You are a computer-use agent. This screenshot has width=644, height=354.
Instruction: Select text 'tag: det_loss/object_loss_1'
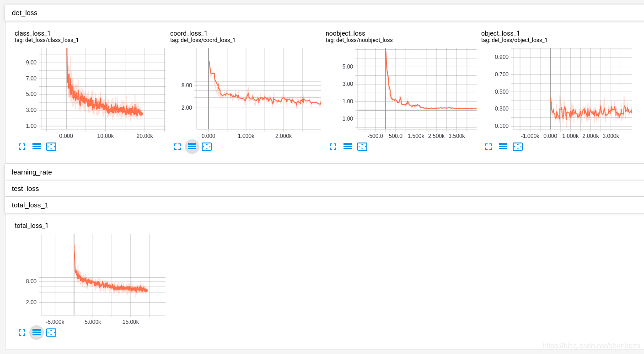514,40
